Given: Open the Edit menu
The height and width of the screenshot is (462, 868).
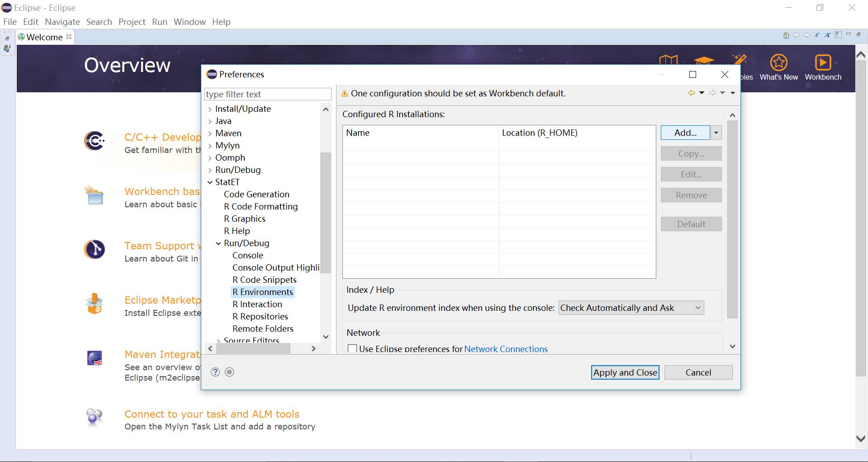Looking at the screenshot, I should (x=31, y=22).
